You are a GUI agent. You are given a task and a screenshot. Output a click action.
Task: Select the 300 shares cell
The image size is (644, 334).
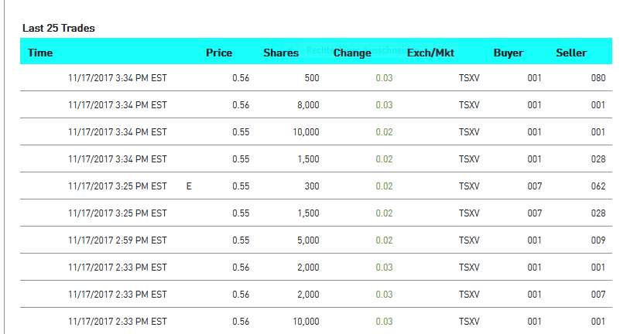click(311, 186)
